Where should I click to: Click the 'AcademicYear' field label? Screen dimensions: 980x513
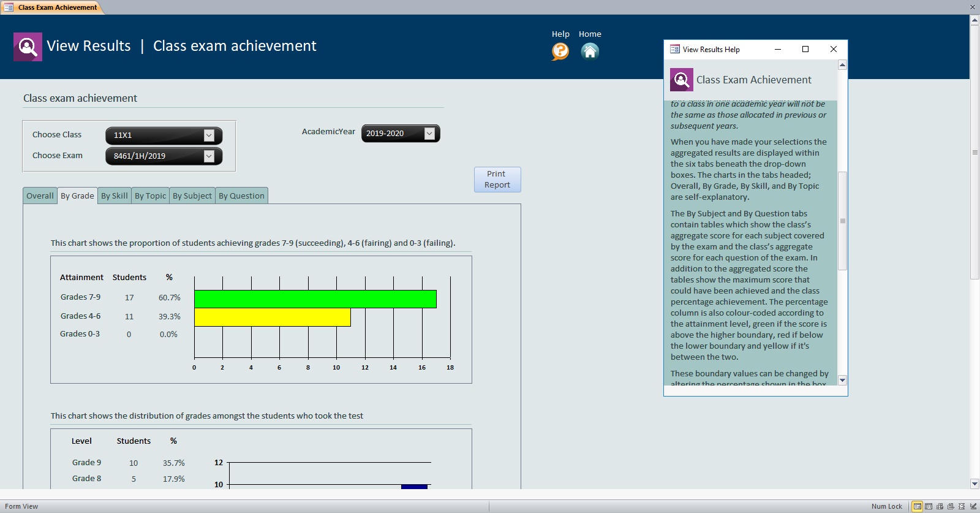(x=328, y=132)
